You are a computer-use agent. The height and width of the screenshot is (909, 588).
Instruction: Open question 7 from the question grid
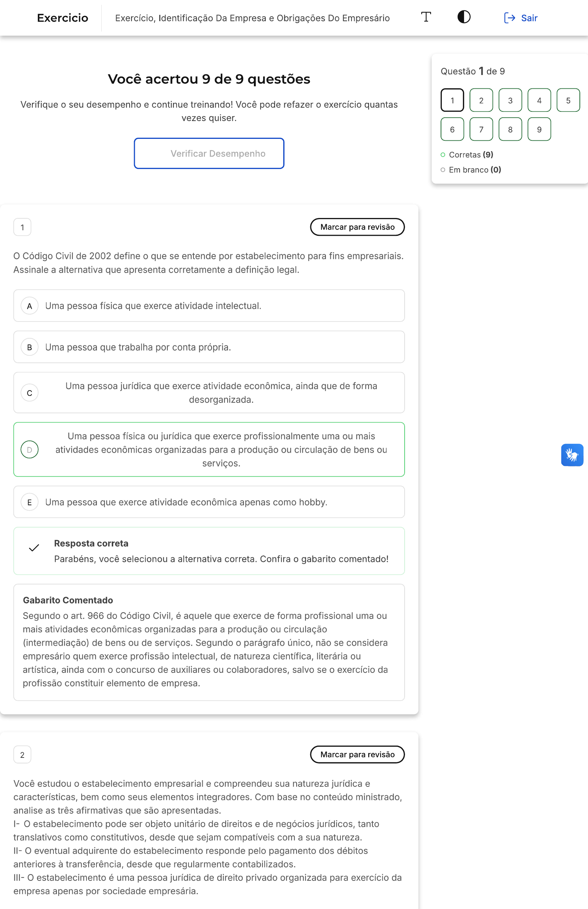click(481, 130)
